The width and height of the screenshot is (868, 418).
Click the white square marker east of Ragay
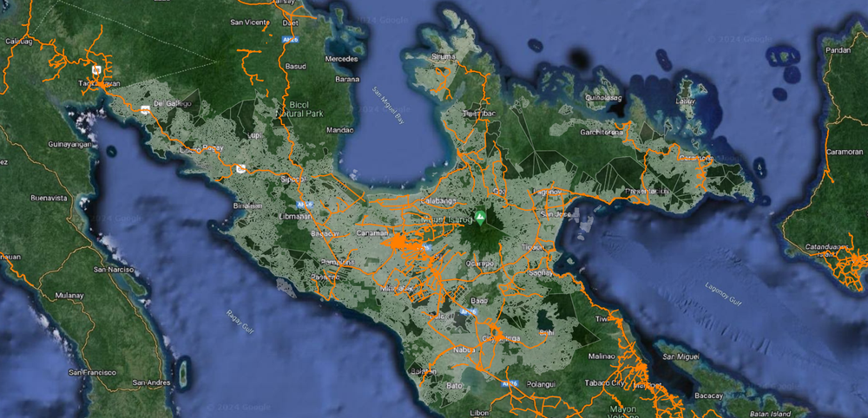[240, 168]
